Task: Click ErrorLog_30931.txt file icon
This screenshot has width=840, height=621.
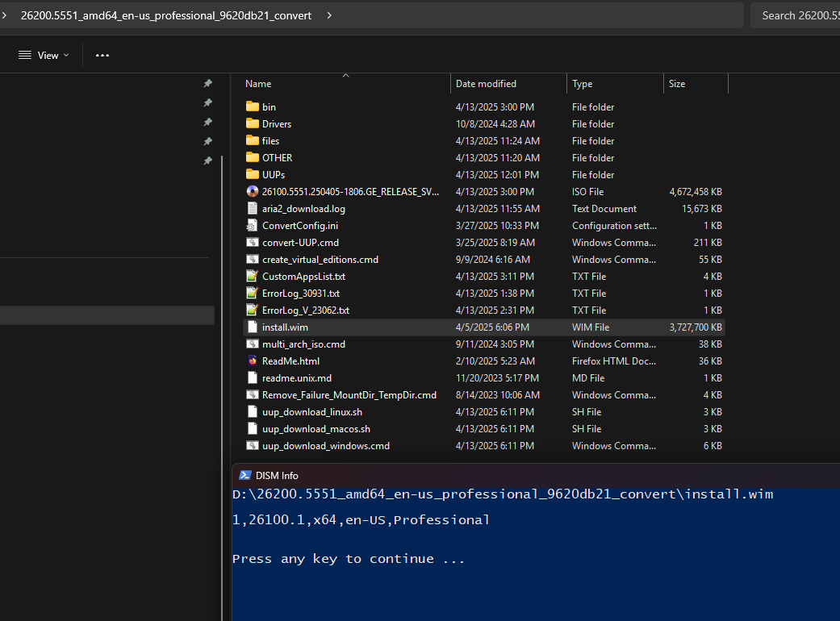Action: pyautogui.click(x=253, y=294)
